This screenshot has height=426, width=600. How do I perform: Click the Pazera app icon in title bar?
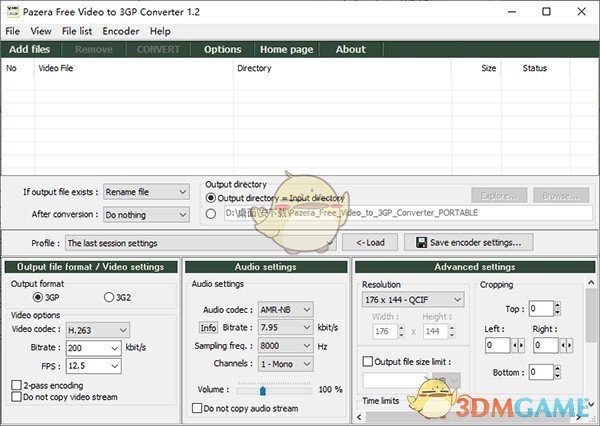13,11
